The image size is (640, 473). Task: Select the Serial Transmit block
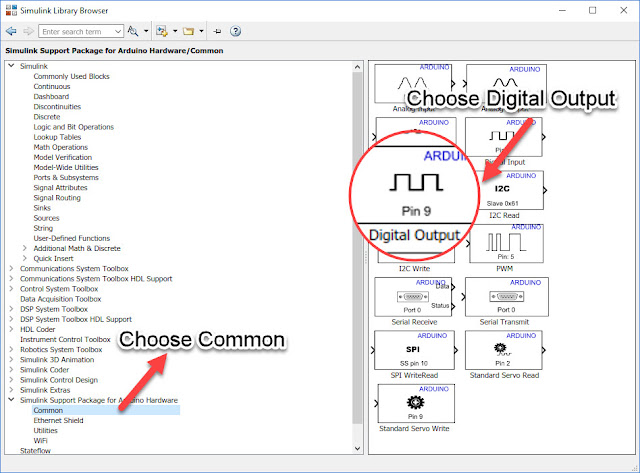point(506,297)
